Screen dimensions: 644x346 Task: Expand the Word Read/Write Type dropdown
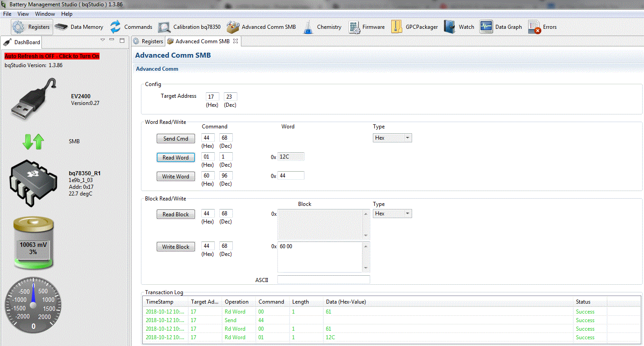point(392,138)
